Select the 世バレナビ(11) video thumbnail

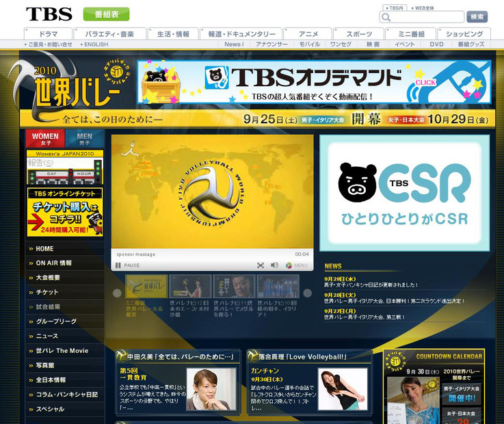pos(234,287)
